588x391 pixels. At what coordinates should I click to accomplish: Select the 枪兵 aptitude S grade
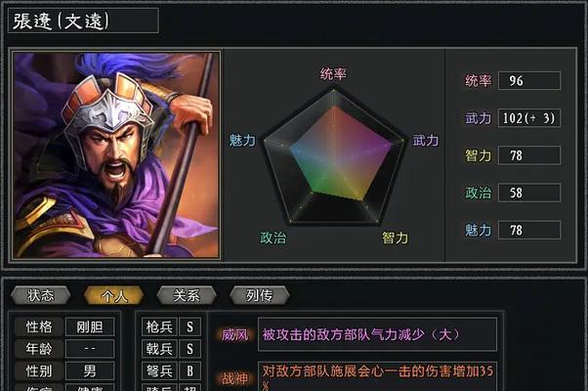point(189,326)
